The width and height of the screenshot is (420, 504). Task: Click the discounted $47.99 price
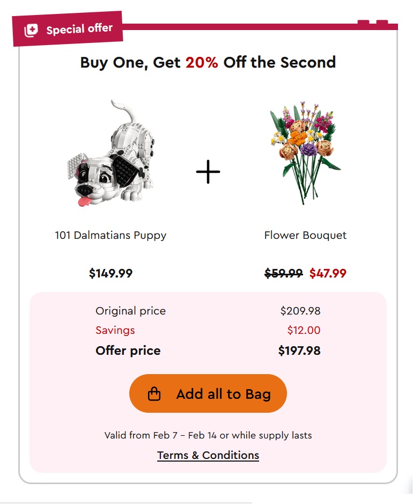click(x=328, y=273)
